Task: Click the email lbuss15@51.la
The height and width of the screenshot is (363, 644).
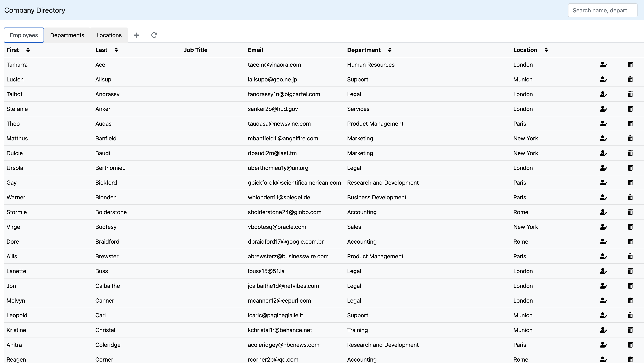Action: (266, 271)
